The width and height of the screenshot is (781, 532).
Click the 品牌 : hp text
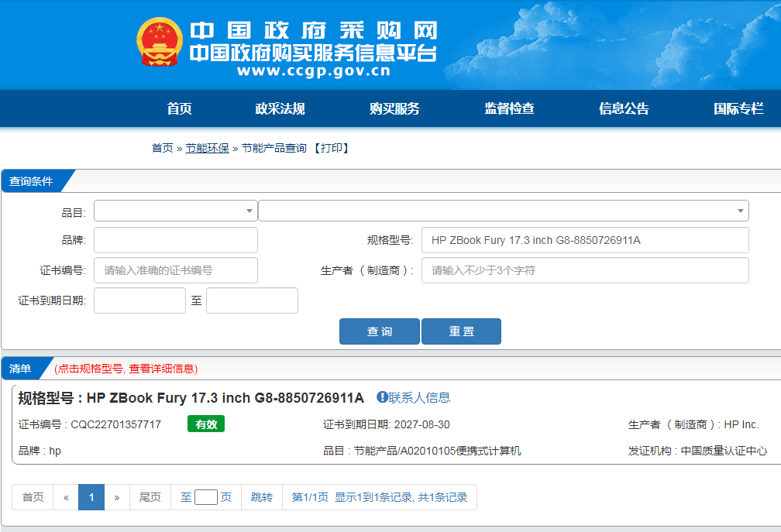[40, 451]
